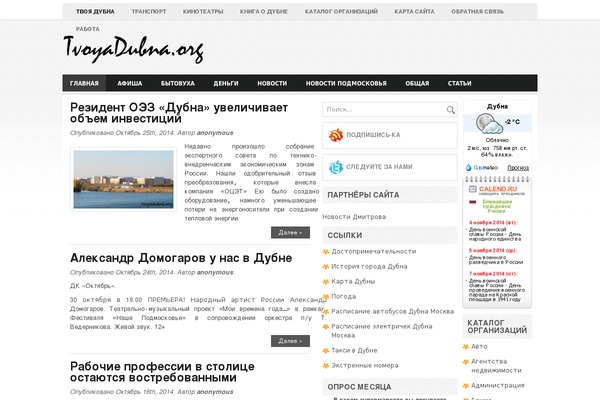Open the Администрация catalog category
This screenshot has width=600, height=400.
coord(497,386)
